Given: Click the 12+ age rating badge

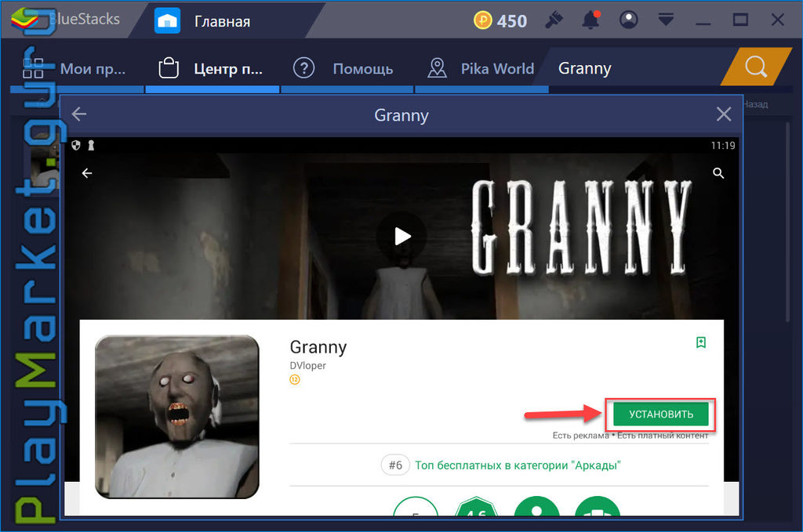Looking at the screenshot, I should (295, 379).
